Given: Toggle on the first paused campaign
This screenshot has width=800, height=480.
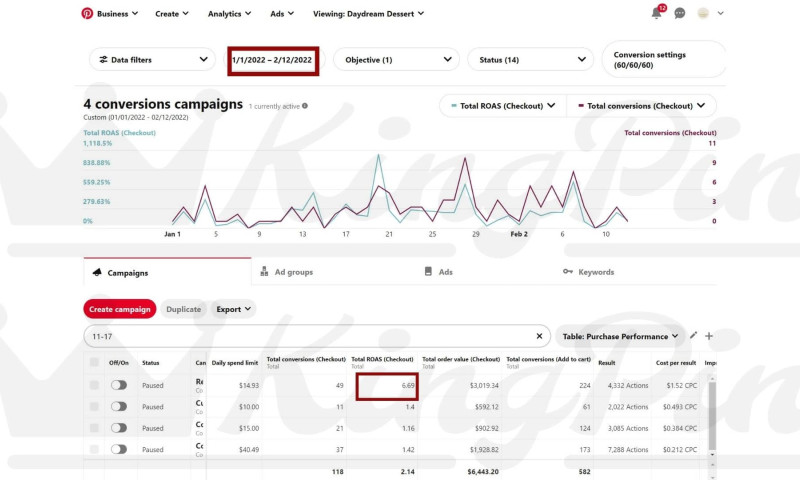Looking at the screenshot, I should 119,384.
